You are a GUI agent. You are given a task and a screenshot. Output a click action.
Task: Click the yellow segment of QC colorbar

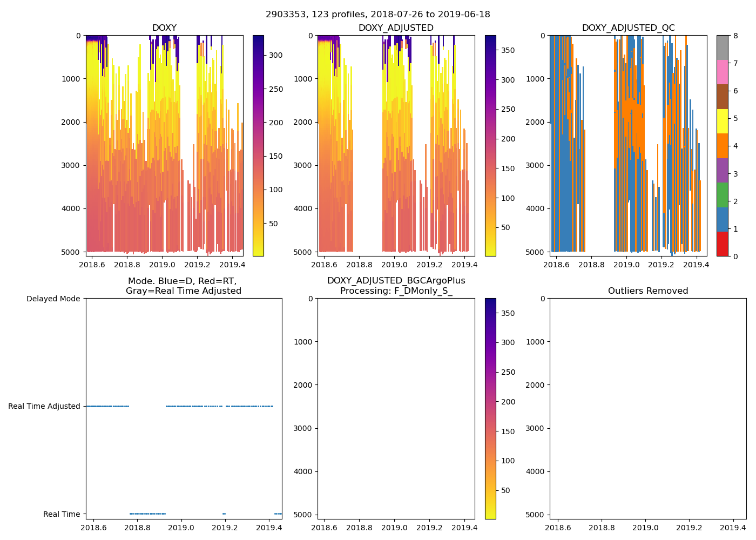[x=722, y=121]
